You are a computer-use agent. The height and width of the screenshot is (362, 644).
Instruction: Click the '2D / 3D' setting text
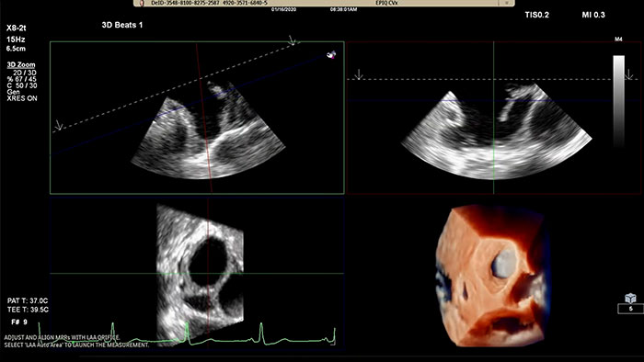click(x=25, y=73)
